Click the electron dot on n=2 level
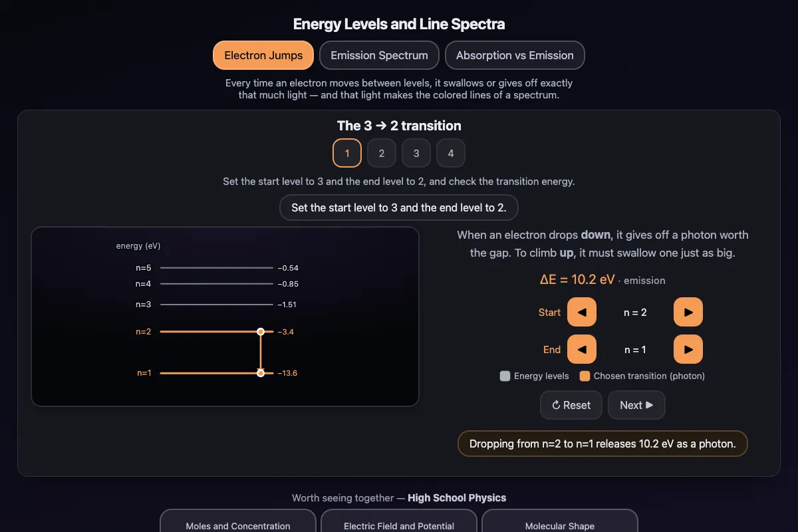 click(x=261, y=331)
